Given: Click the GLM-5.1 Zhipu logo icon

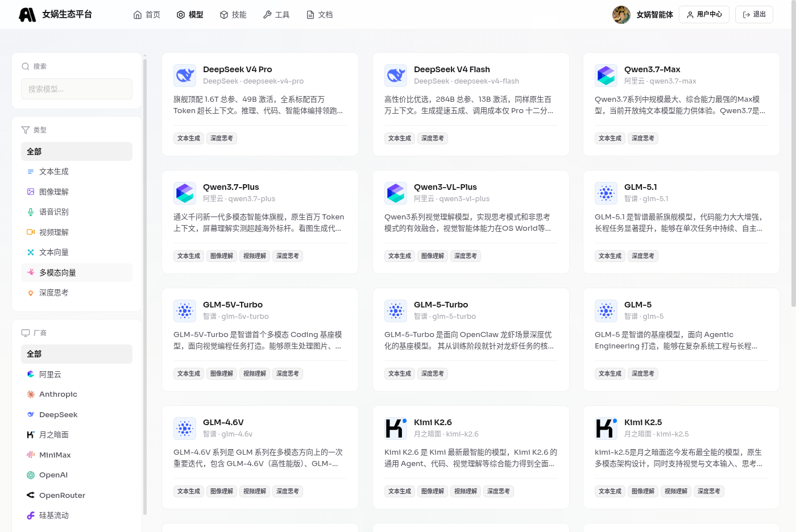Looking at the screenshot, I should click(606, 193).
